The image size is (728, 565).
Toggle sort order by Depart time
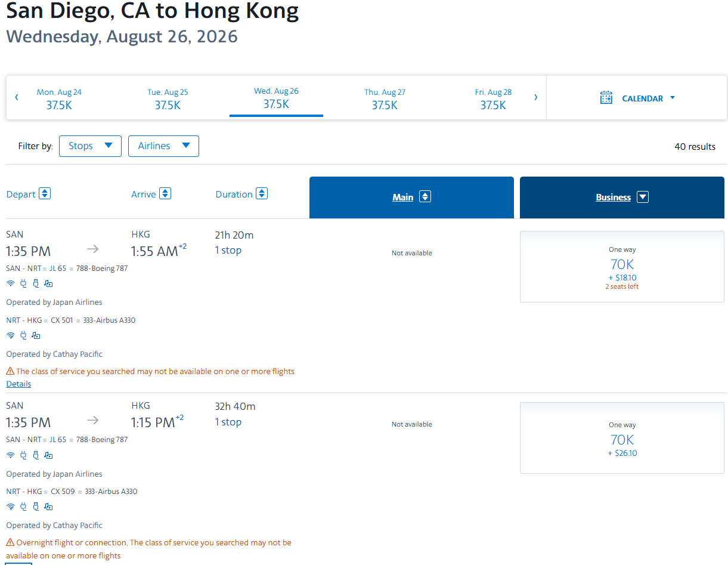(x=45, y=194)
